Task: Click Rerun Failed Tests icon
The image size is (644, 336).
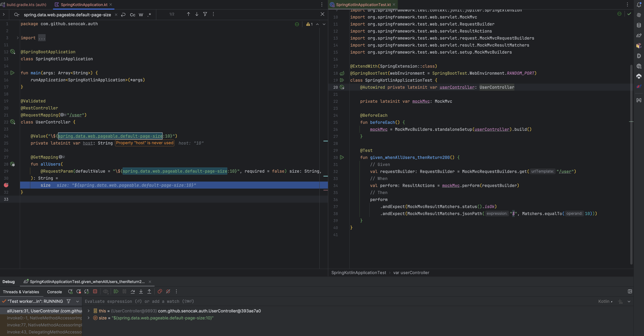Action: (x=78, y=291)
